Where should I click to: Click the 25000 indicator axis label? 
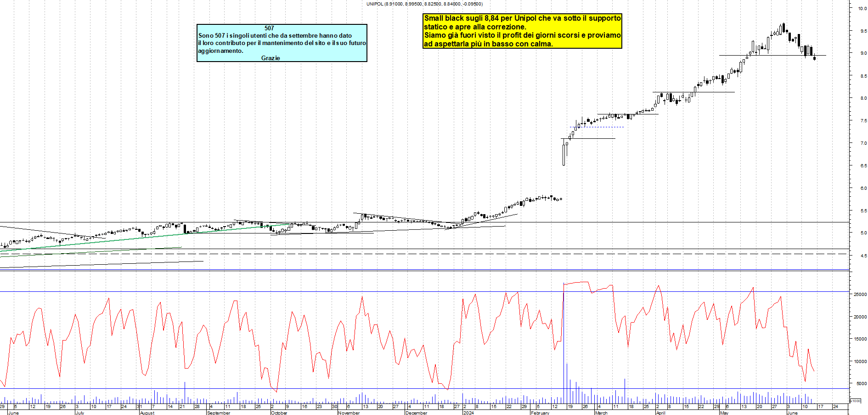pos(860,294)
